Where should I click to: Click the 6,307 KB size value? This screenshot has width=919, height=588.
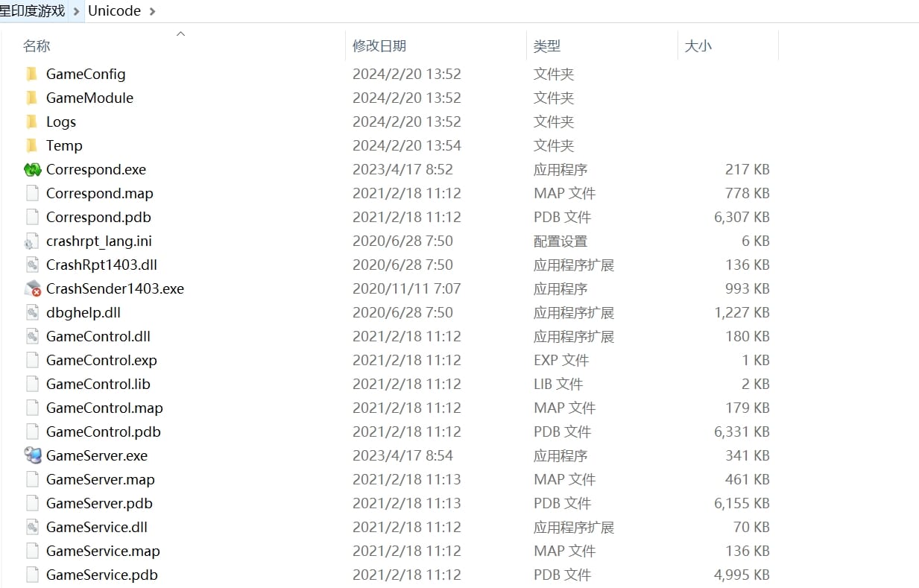[742, 217]
